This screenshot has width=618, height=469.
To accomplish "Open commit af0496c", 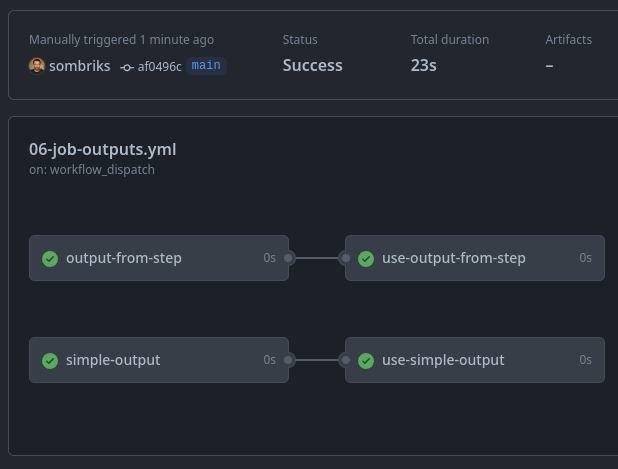I will (x=160, y=67).
